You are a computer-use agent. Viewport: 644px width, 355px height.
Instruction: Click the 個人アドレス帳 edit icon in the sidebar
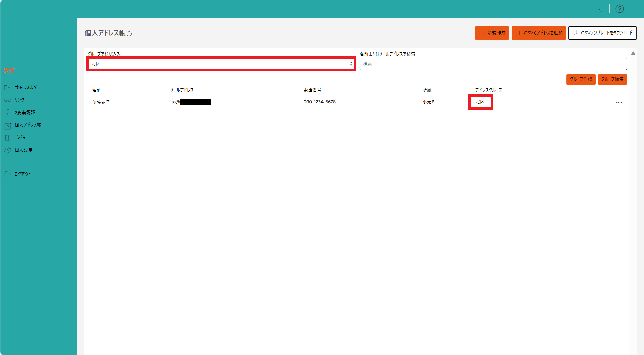pyautogui.click(x=7, y=125)
